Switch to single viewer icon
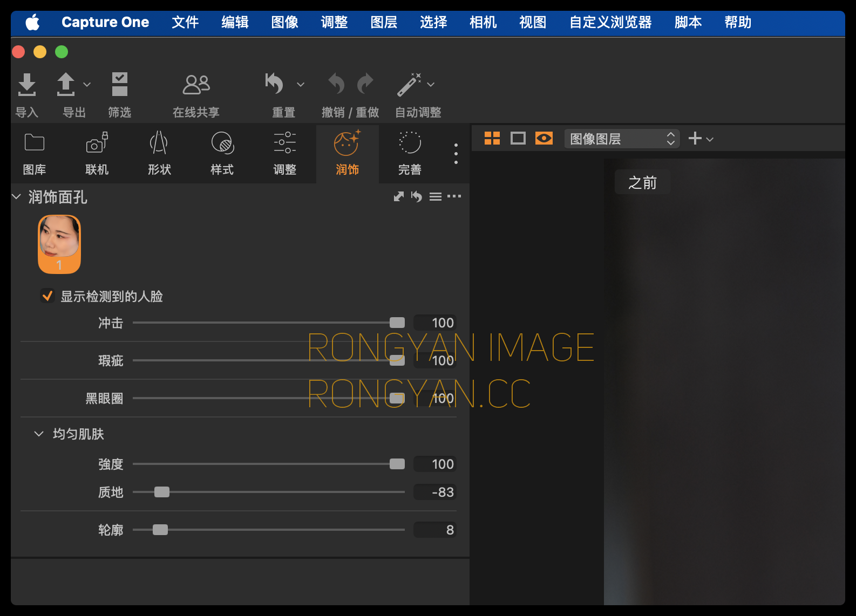 [x=518, y=139]
